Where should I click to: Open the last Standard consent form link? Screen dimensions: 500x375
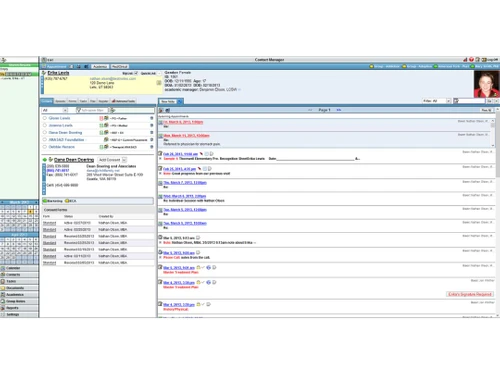tap(49, 263)
